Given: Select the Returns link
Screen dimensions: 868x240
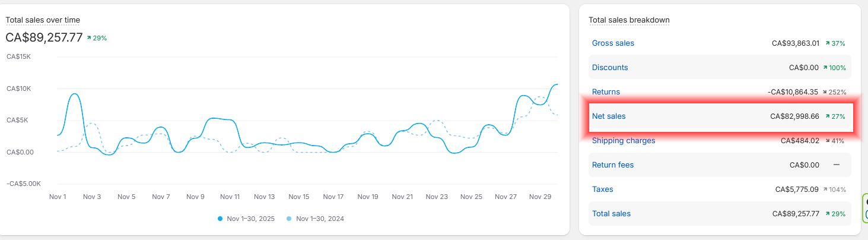Looking at the screenshot, I should coord(606,92).
